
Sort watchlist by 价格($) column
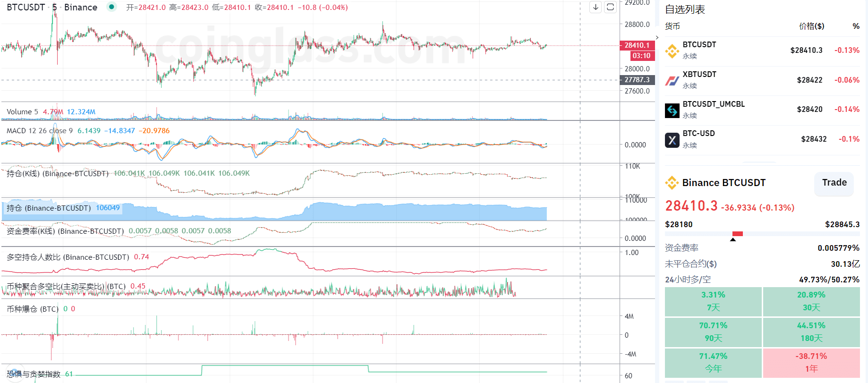(x=811, y=26)
